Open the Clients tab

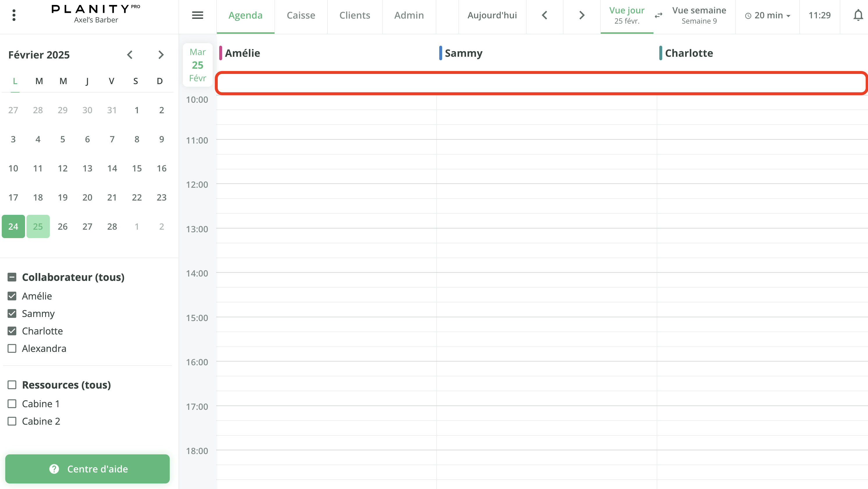[x=355, y=15]
